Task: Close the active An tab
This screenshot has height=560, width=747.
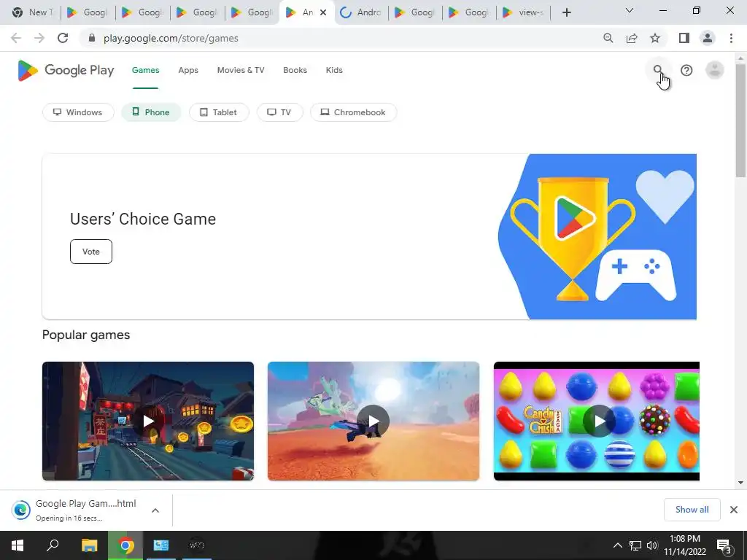Action: (323, 12)
